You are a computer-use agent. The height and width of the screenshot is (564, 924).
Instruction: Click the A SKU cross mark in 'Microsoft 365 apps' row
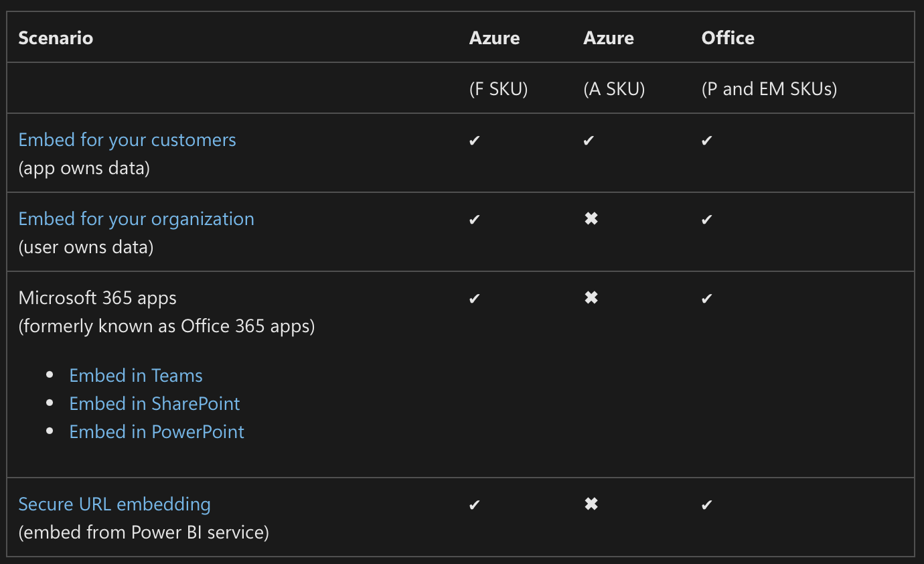pos(591,298)
